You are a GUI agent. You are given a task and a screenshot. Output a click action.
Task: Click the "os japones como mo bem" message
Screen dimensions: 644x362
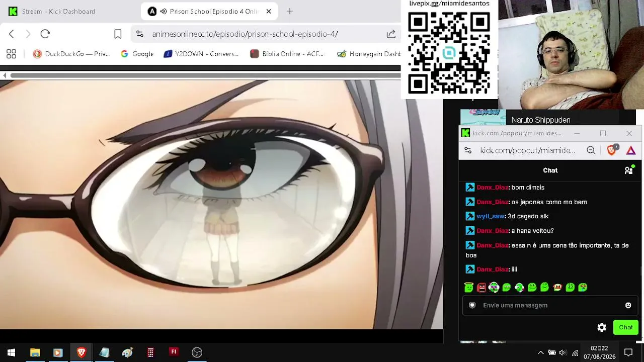click(549, 202)
